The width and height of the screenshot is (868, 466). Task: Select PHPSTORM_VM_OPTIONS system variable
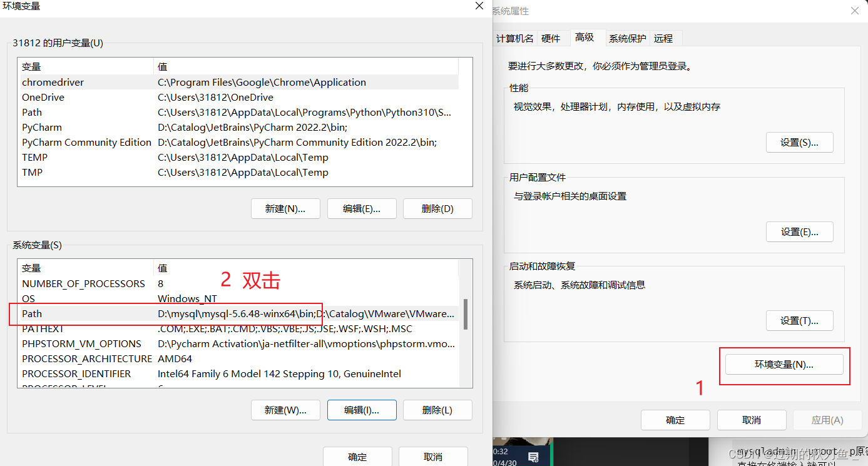pos(238,343)
